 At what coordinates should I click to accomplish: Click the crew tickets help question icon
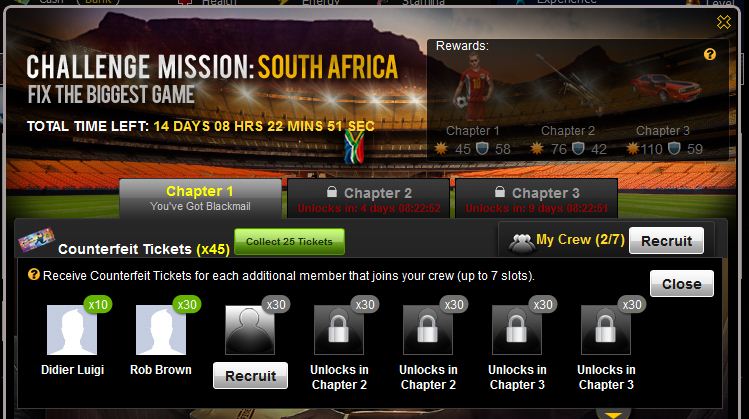(x=33, y=275)
